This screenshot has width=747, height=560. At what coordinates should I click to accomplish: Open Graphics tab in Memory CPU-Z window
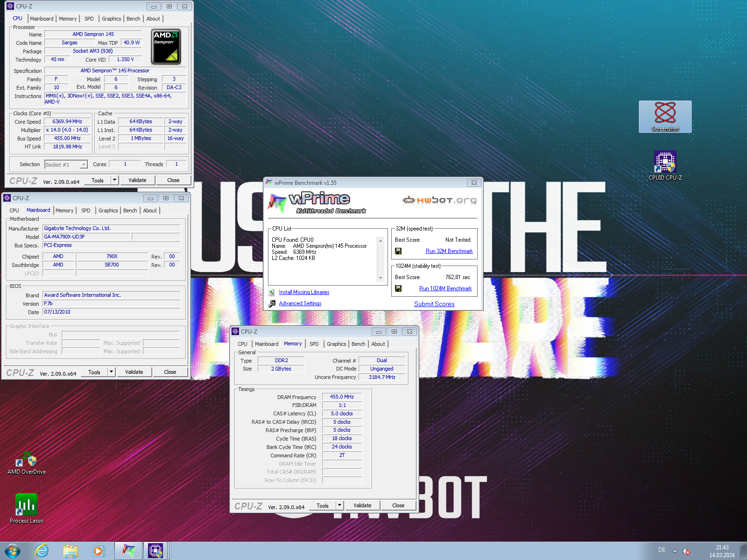[337, 344]
